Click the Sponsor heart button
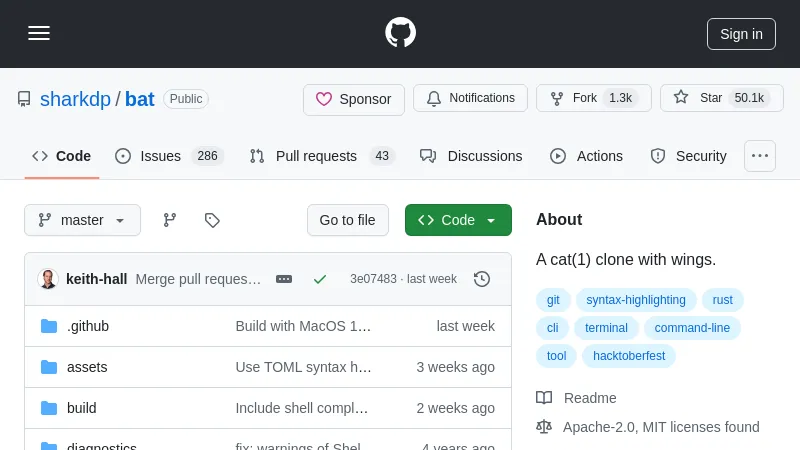The height and width of the screenshot is (450, 800). click(354, 99)
